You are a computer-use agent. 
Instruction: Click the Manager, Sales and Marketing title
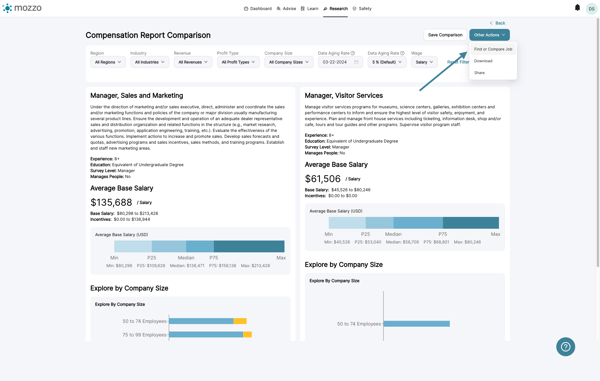pyautogui.click(x=137, y=96)
